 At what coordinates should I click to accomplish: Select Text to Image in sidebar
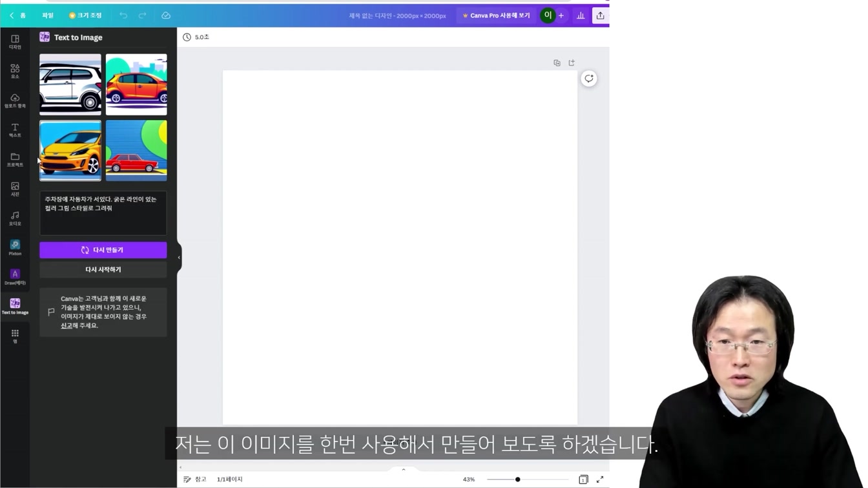[x=15, y=307]
